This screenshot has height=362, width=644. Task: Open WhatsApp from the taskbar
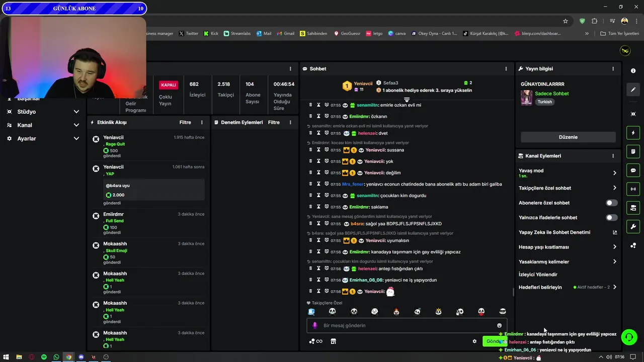[56, 357]
